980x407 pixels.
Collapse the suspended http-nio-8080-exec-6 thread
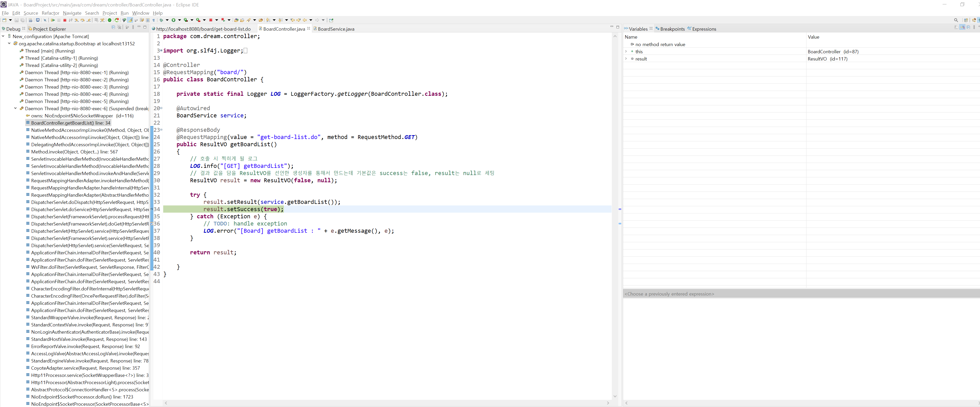coord(15,108)
